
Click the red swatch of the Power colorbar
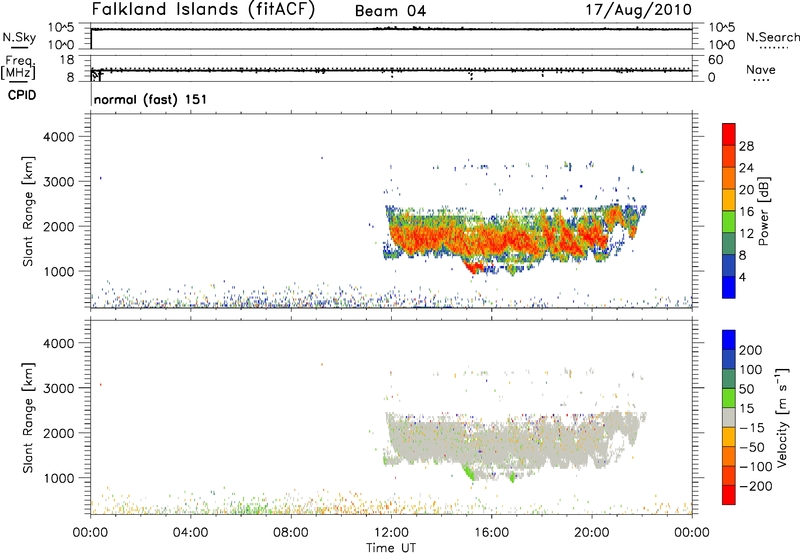coord(729,134)
